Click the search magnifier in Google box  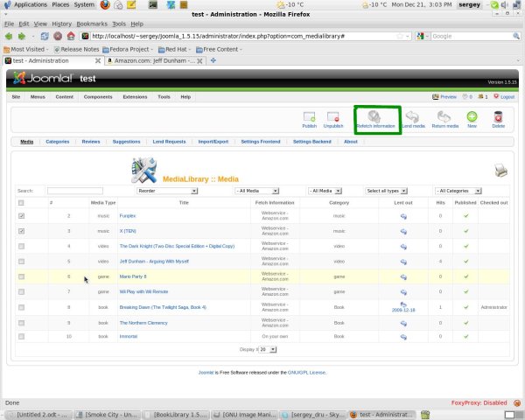coord(516,36)
